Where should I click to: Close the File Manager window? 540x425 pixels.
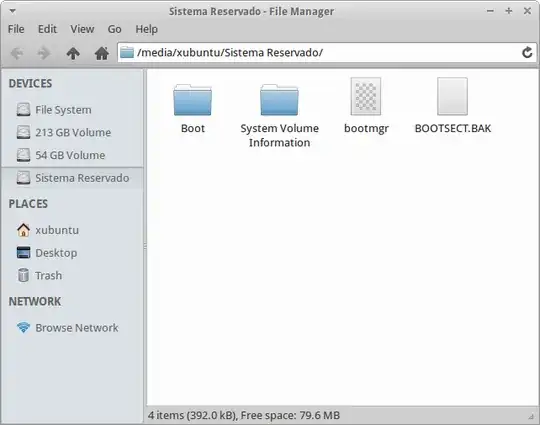click(x=527, y=11)
